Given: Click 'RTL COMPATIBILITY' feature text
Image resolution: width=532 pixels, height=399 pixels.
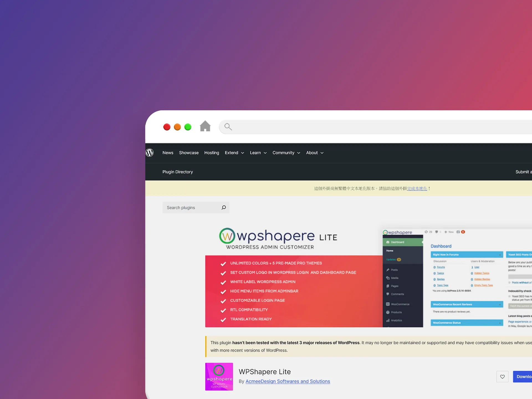Looking at the screenshot, I should (249, 310).
